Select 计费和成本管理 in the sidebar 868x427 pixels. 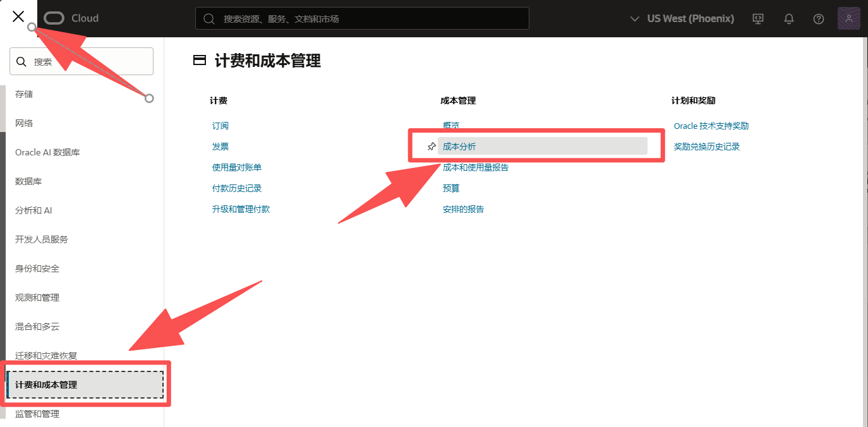pyautogui.click(x=46, y=384)
